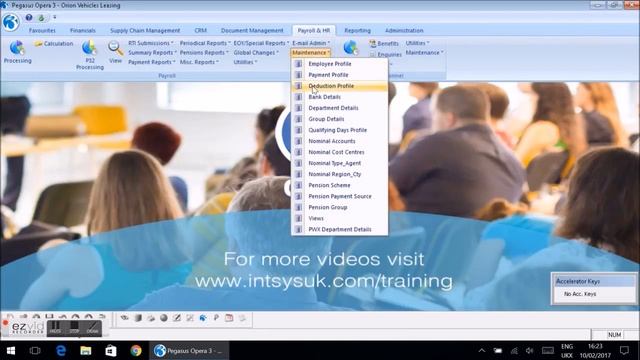Click the Calculation button

[54, 44]
